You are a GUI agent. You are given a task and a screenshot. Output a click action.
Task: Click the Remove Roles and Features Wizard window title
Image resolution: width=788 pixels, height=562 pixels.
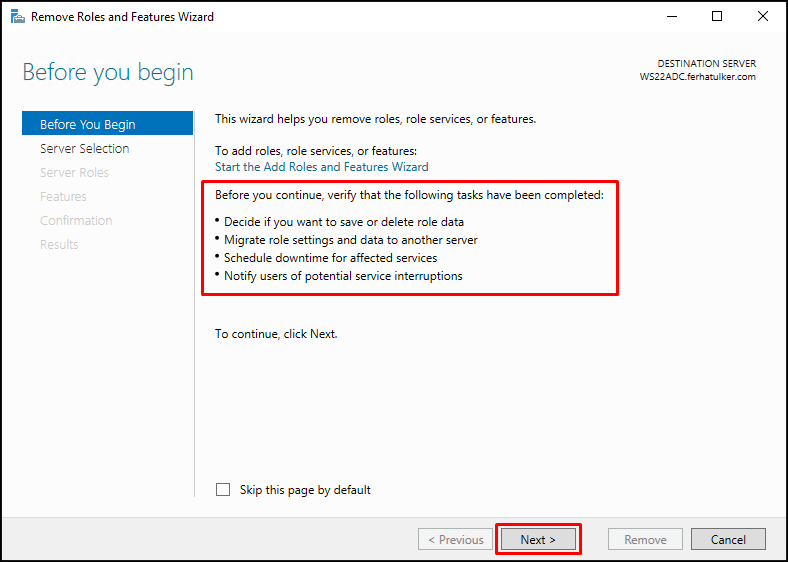[x=123, y=17]
